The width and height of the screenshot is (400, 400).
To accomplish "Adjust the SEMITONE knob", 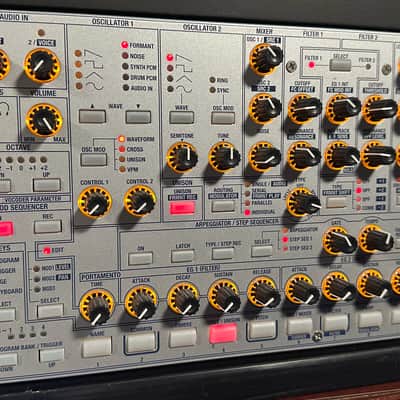I will [182, 157].
